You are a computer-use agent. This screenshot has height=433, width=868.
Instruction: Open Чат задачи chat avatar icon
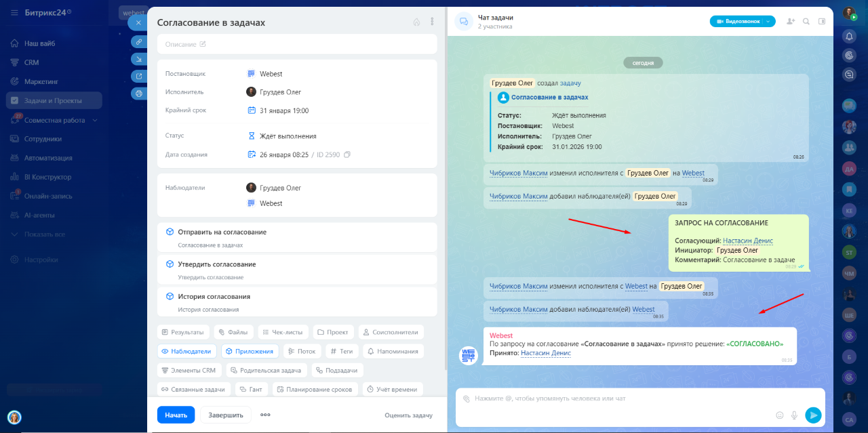point(464,21)
